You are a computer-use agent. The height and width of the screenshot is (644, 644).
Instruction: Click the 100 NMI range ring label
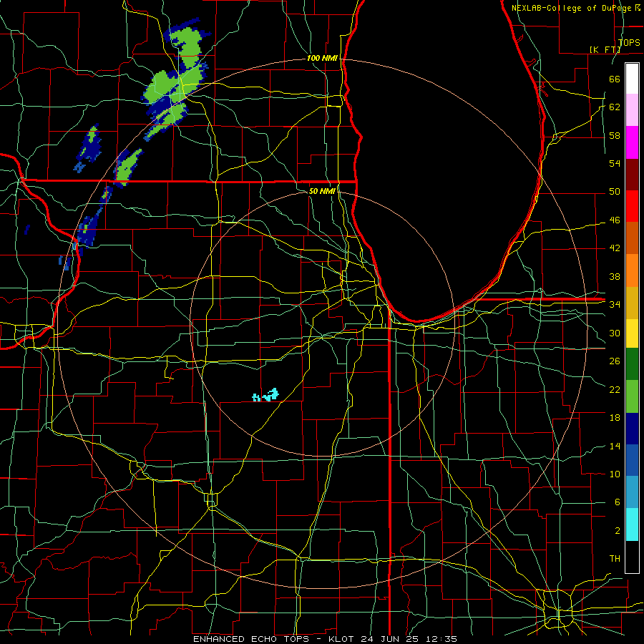click(322, 59)
